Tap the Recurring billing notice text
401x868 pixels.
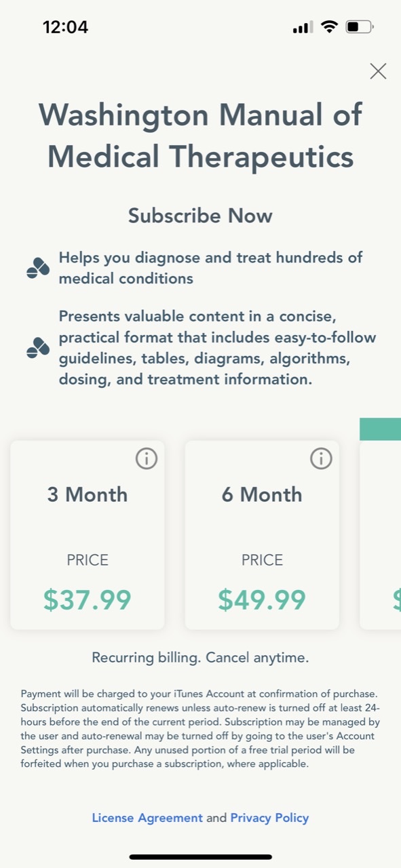[200, 657]
